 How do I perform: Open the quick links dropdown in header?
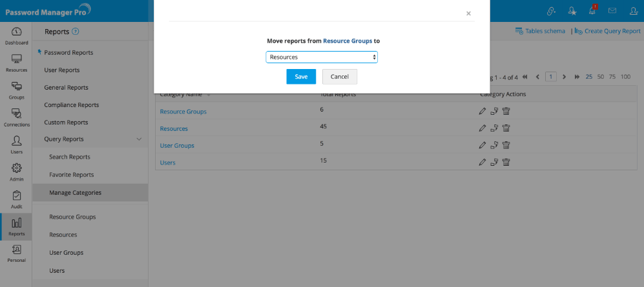tap(551, 10)
